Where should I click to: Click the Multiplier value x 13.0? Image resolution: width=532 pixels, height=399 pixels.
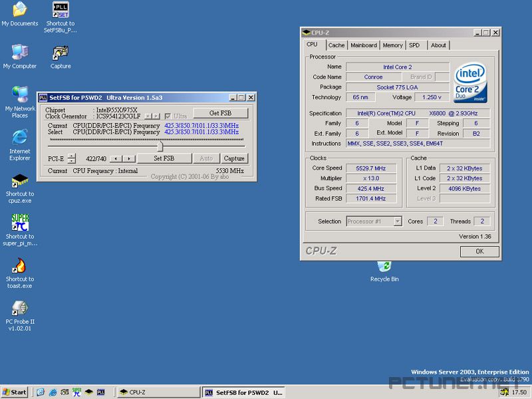(371, 178)
